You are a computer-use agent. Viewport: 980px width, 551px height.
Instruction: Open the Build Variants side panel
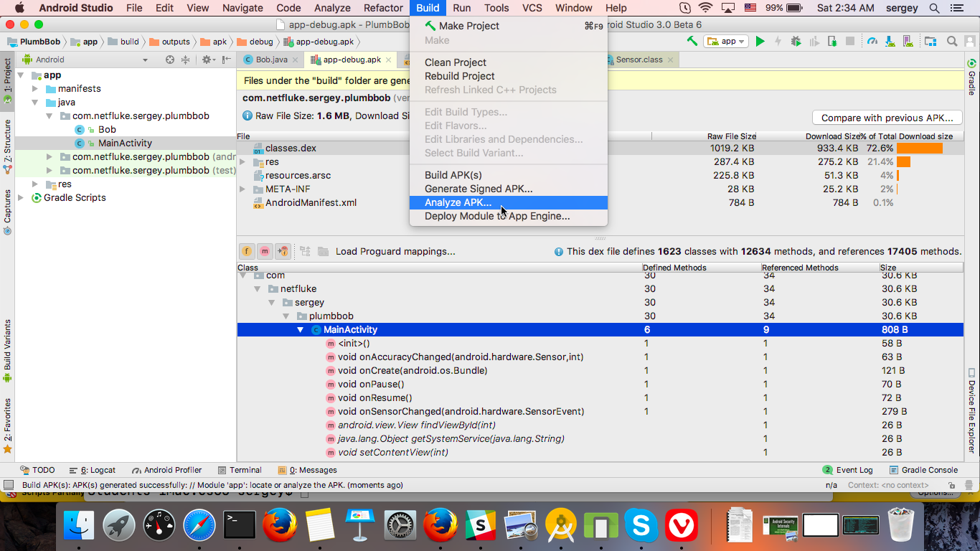[7, 351]
